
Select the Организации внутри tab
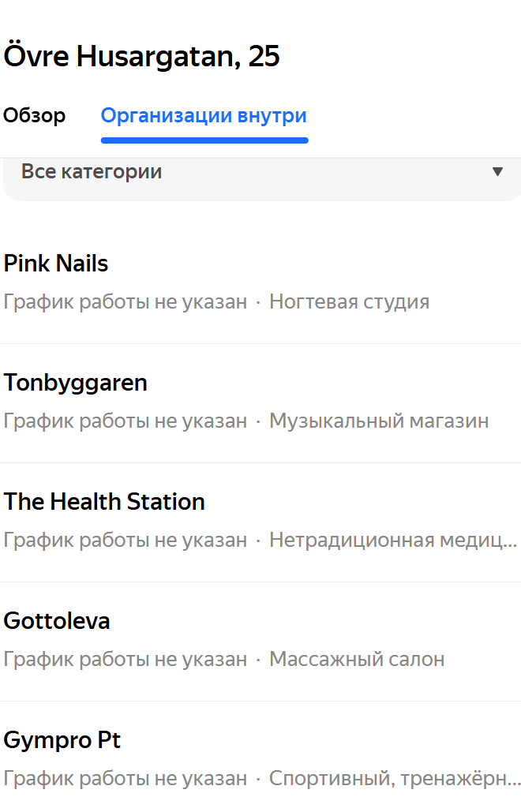(x=204, y=116)
